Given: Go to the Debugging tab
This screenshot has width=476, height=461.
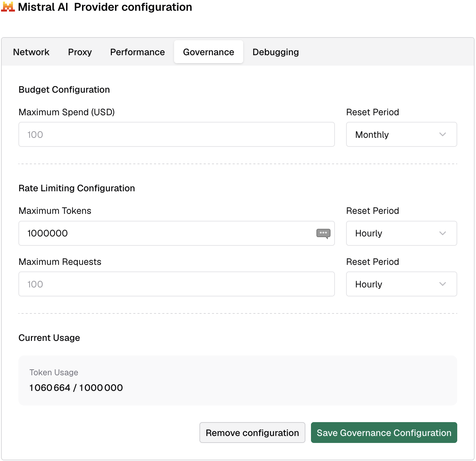Looking at the screenshot, I should pyautogui.click(x=276, y=52).
